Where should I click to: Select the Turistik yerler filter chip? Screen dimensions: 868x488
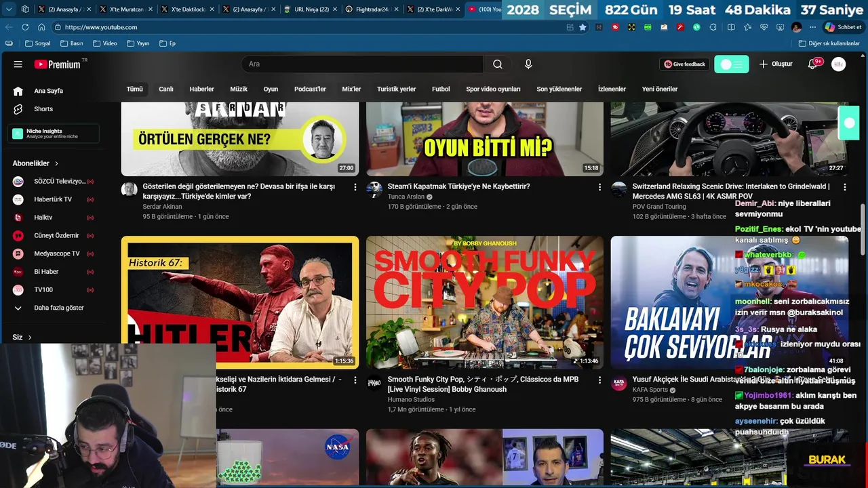tap(397, 89)
